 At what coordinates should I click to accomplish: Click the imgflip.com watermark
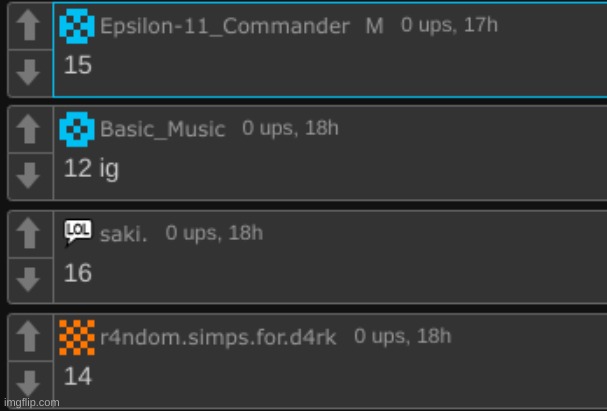pos(31,402)
